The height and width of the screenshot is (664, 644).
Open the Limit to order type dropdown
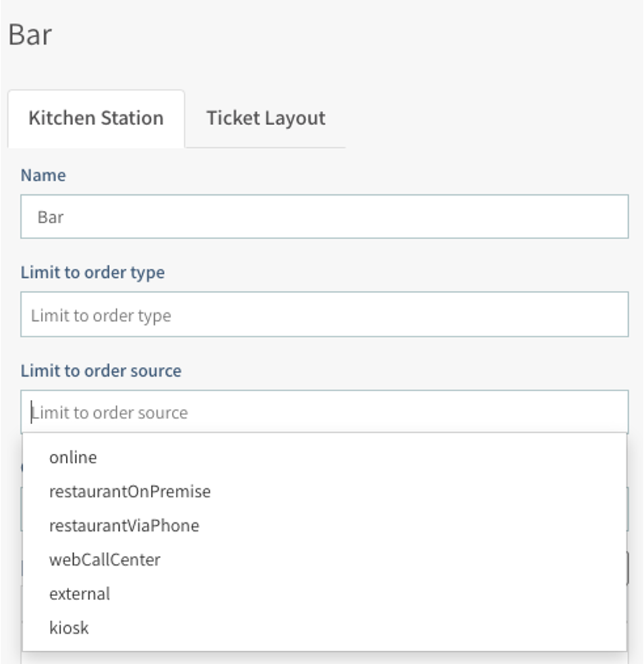[x=324, y=315]
